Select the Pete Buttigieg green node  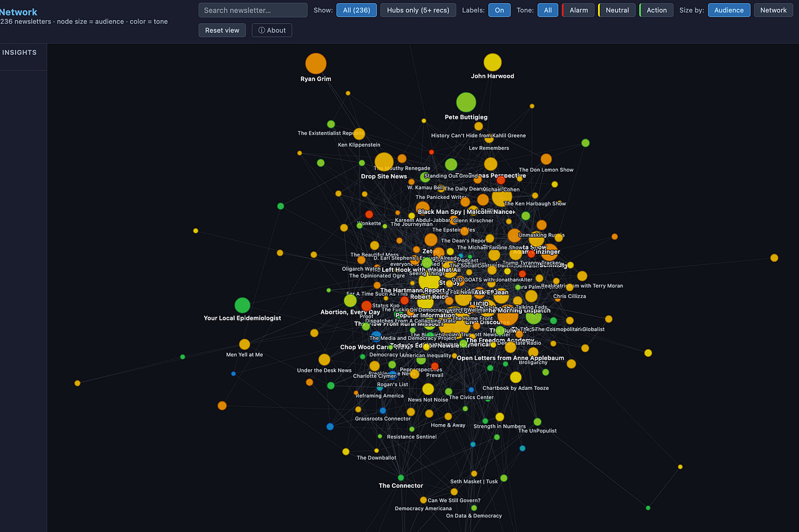point(466,102)
